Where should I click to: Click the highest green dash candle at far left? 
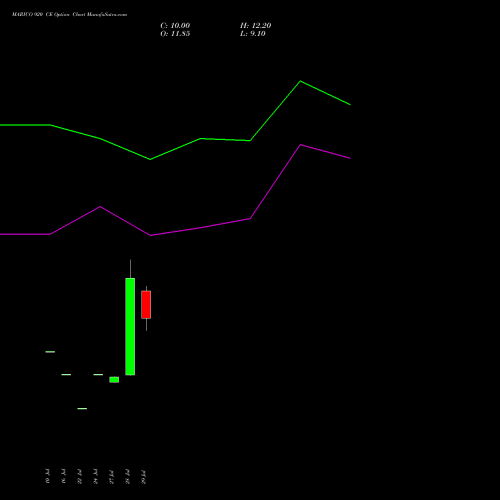coord(50,352)
